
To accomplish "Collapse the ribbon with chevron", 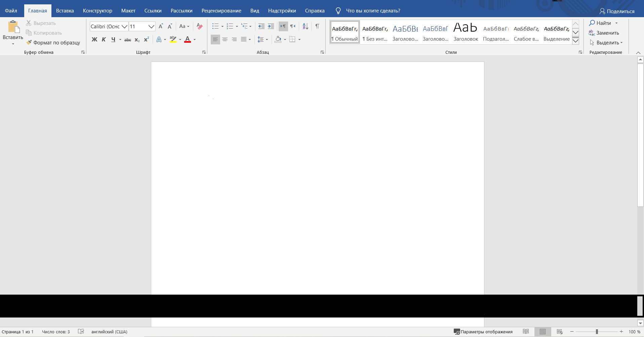I will [x=638, y=53].
